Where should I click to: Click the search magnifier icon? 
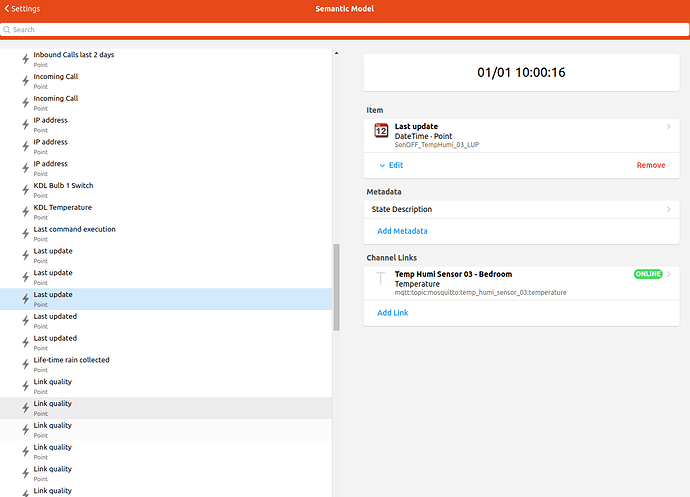pyautogui.click(x=7, y=30)
